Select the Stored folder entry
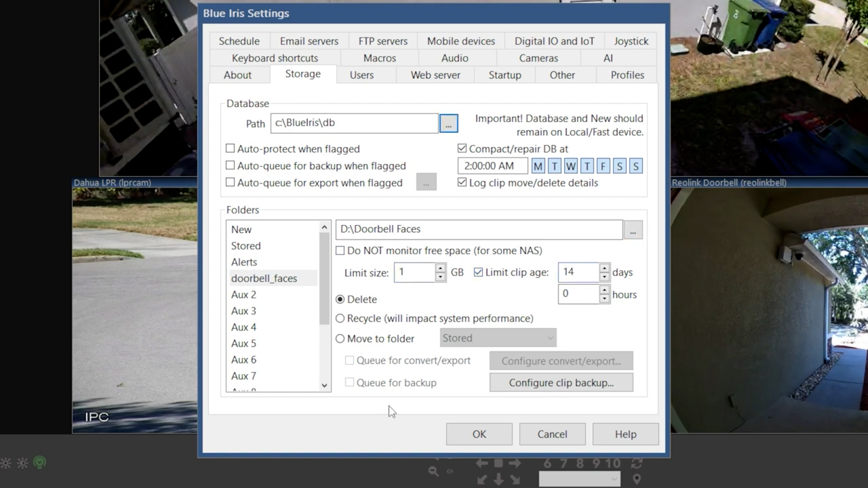The width and height of the screenshot is (868, 488). (x=273, y=246)
